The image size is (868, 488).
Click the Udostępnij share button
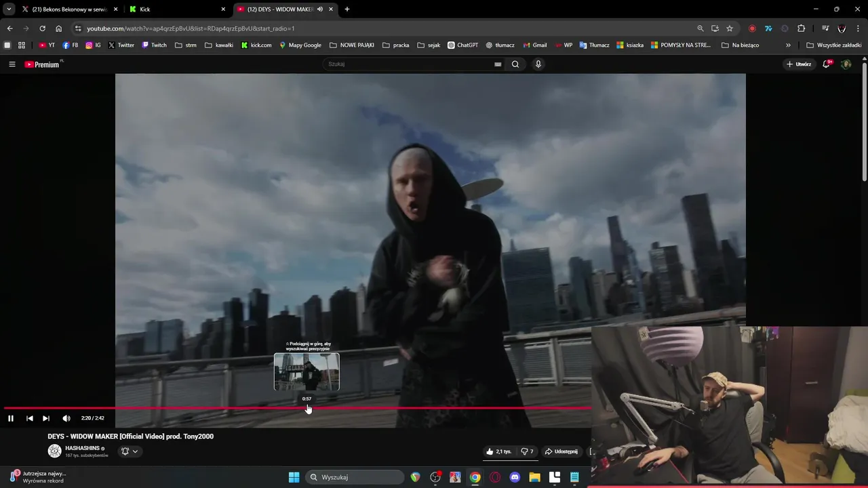tap(561, 451)
